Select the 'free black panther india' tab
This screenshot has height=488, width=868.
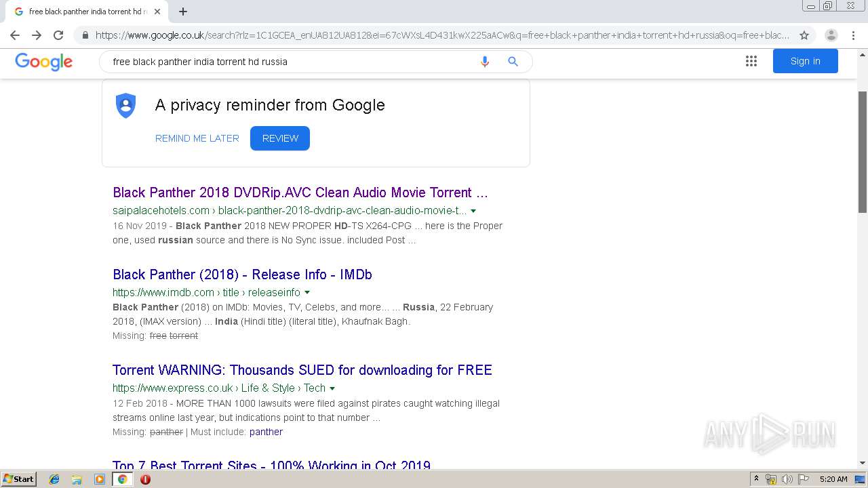88,12
